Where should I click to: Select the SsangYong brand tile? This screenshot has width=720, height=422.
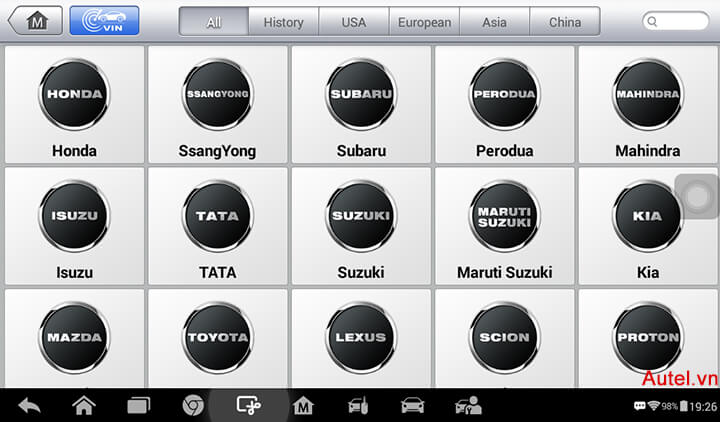[x=218, y=104]
